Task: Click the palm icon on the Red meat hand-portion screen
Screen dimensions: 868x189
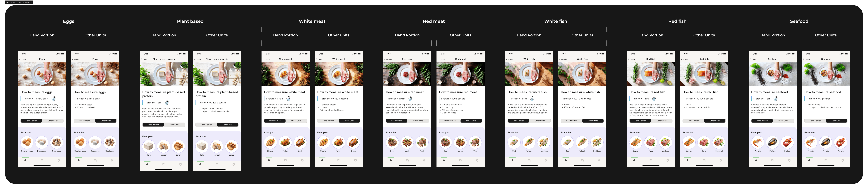Action: (410, 99)
